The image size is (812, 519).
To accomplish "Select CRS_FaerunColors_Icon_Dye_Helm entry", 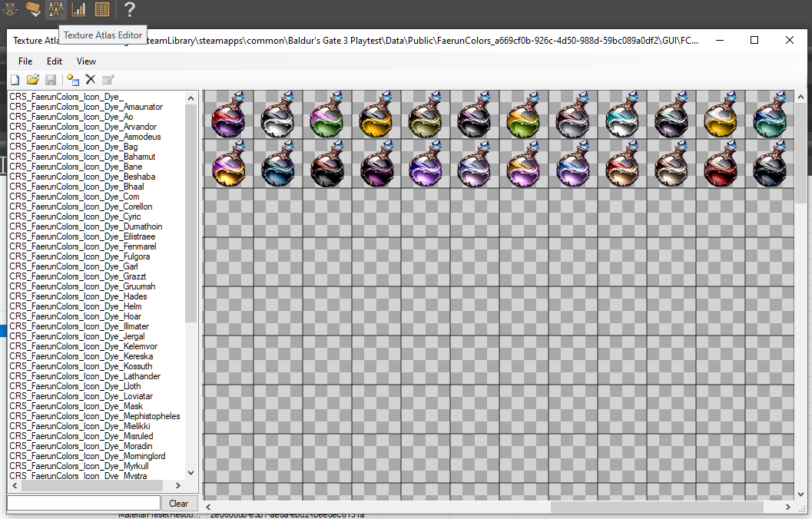I will (x=75, y=306).
